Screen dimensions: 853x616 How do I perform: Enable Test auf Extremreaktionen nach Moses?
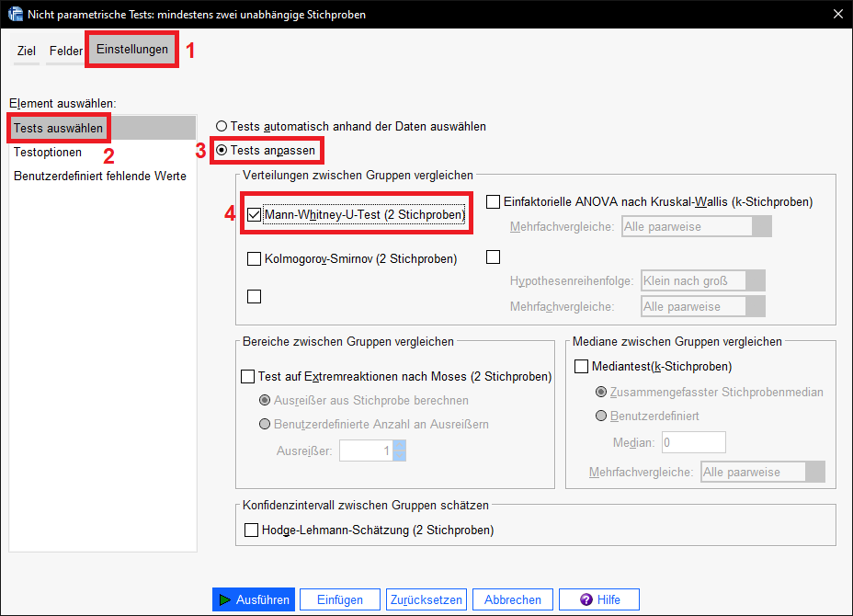coord(248,376)
